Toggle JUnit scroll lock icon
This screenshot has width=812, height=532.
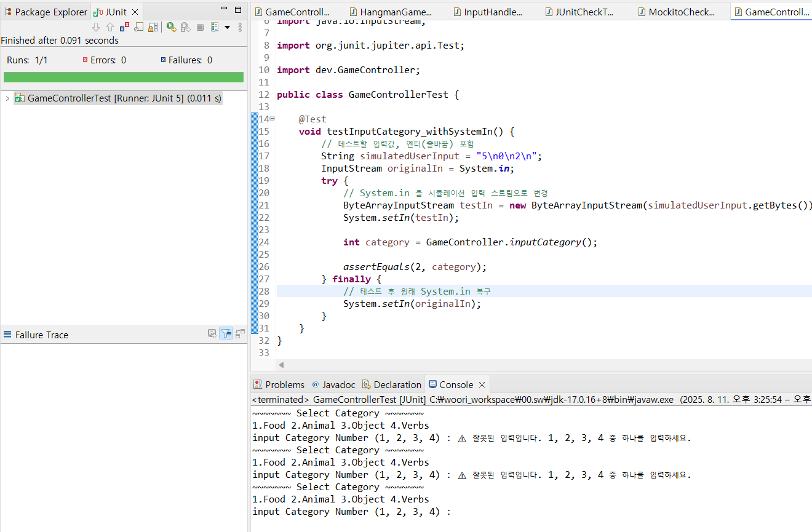153,27
